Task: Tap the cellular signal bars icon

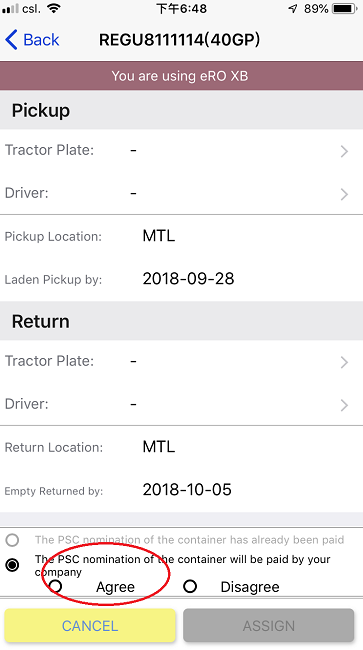Action: click(x=10, y=8)
